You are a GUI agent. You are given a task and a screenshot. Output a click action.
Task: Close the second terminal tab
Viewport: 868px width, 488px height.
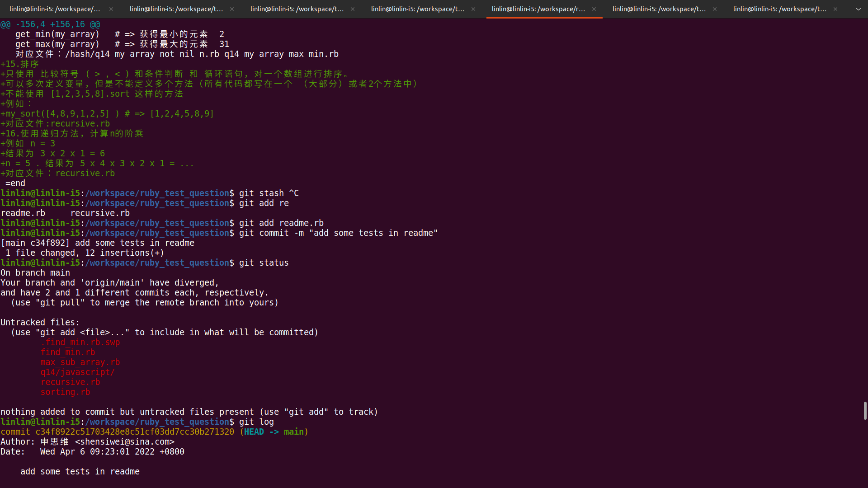(x=232, y=9)
